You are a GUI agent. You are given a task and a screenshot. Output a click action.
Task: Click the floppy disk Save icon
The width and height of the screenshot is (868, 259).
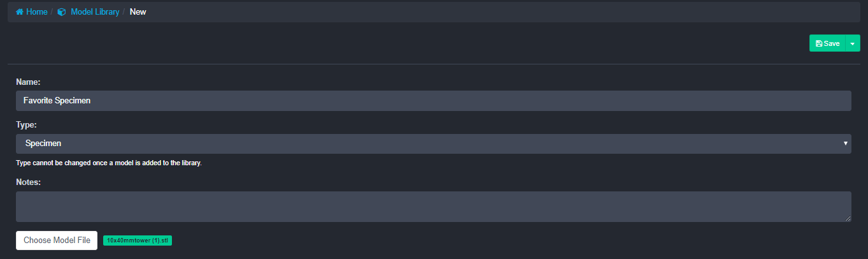(819, 43)
